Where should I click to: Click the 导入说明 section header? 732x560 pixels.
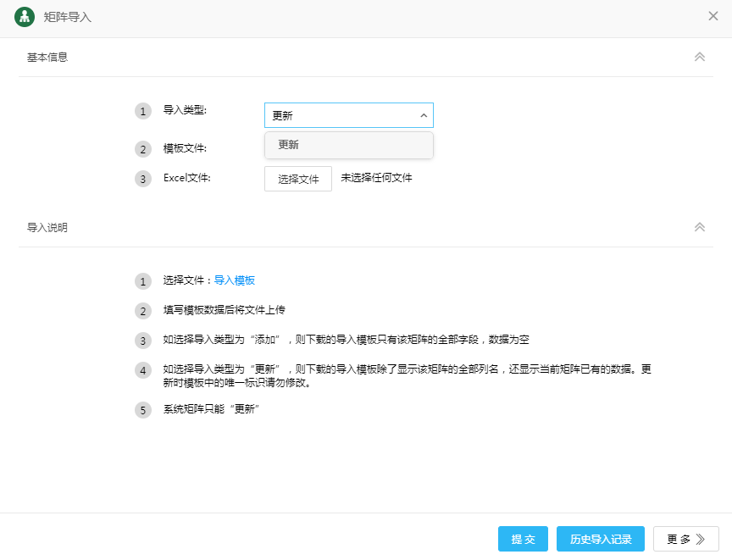tap(47, 228)
